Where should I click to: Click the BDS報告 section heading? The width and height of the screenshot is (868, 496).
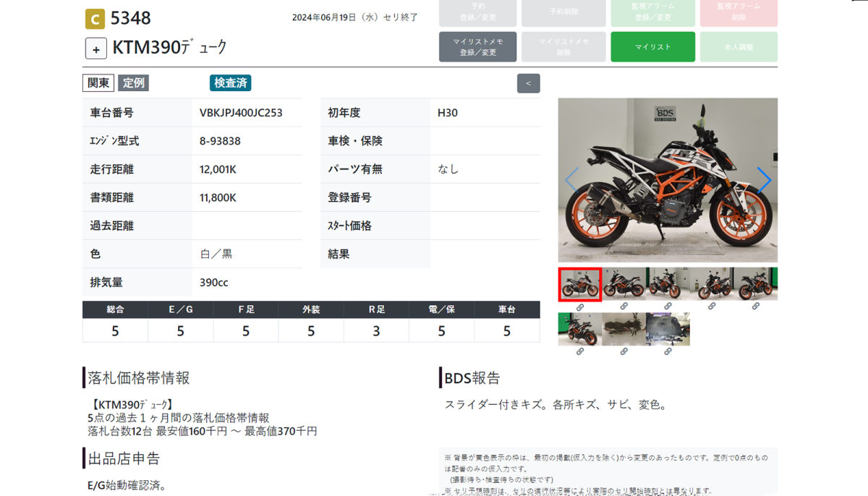point(472,377)
